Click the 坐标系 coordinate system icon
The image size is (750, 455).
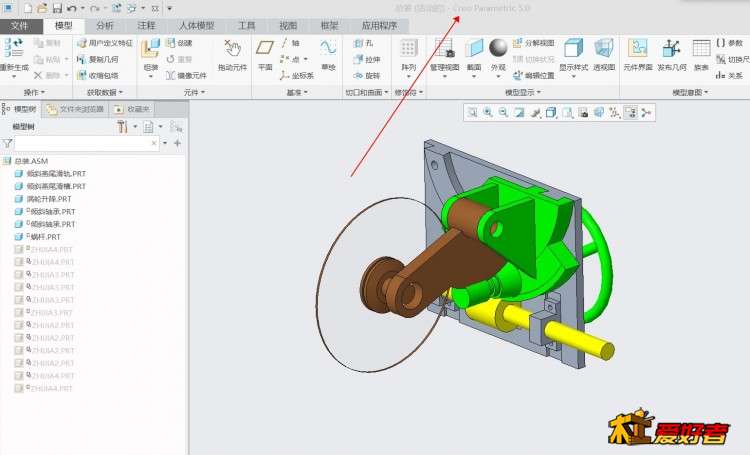[285, 76]
